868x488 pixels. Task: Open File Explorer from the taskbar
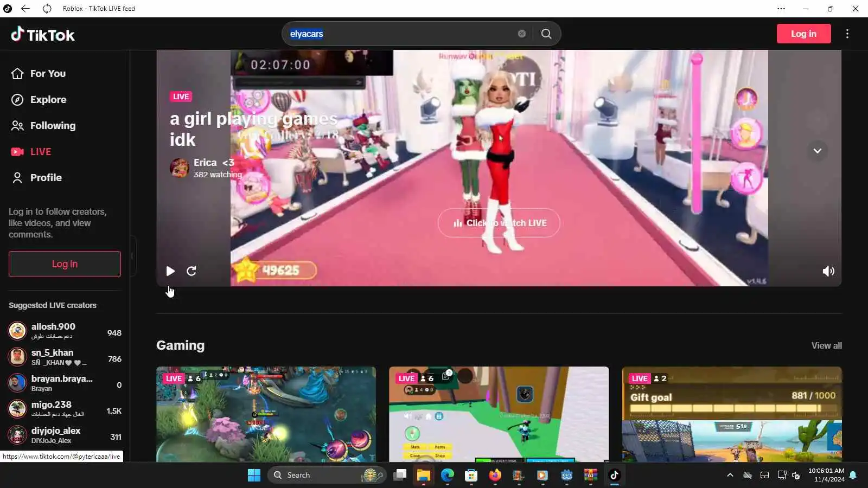click(x=424, y=475)
